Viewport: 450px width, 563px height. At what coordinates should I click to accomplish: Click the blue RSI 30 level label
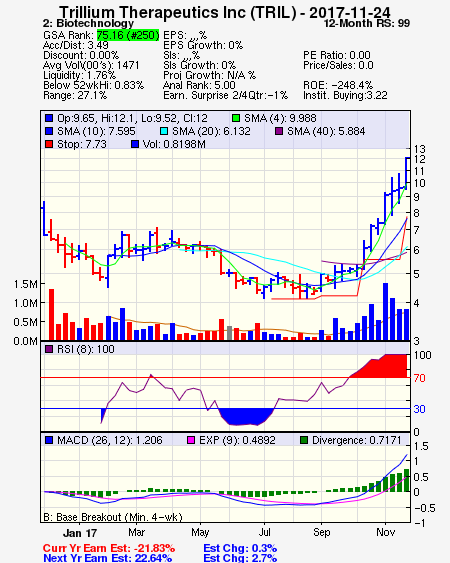tap(419, 409)
